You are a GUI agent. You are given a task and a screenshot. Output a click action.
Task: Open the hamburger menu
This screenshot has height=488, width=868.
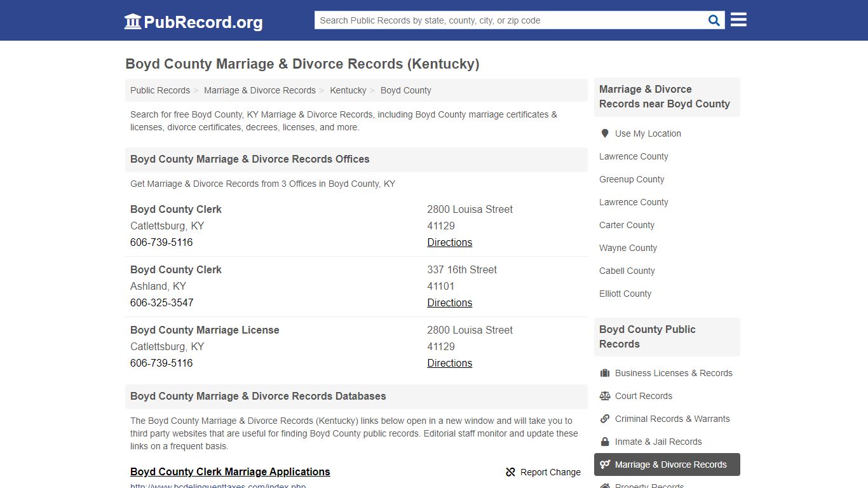[x=738, y=20]
